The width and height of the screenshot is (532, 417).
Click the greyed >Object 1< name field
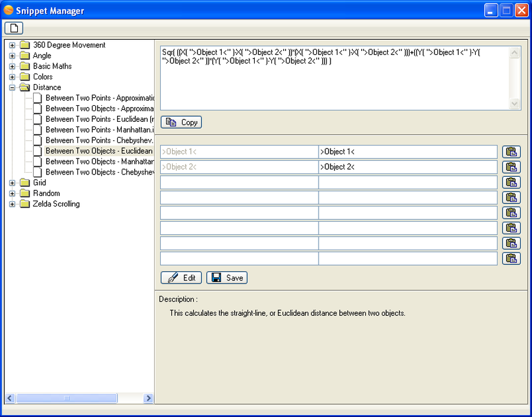239,152
